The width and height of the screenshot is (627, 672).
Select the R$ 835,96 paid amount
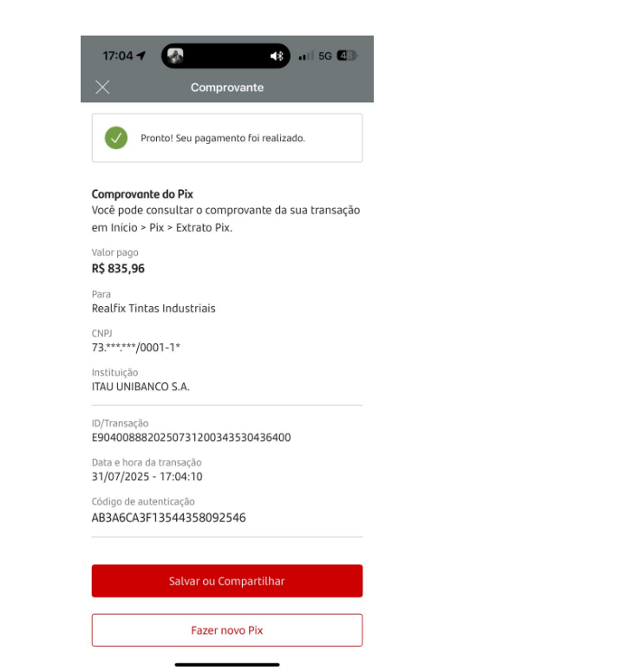(x=118, y=269)
